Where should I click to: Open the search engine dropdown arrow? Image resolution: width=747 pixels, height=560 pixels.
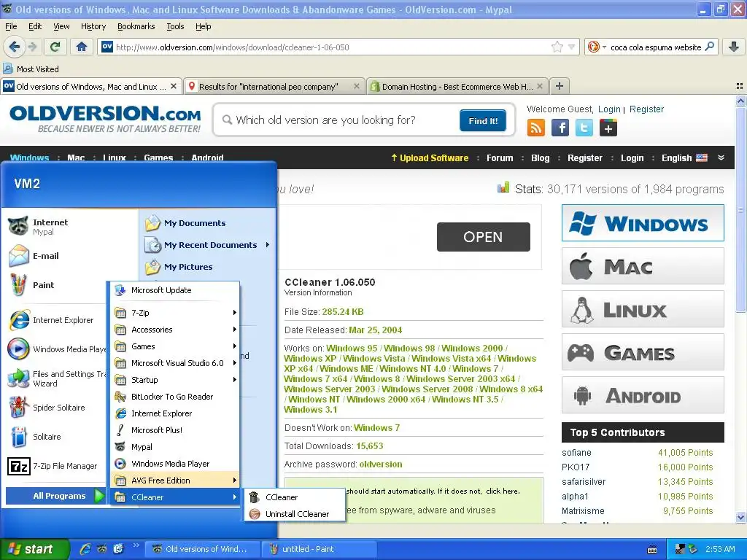(604, 47)
